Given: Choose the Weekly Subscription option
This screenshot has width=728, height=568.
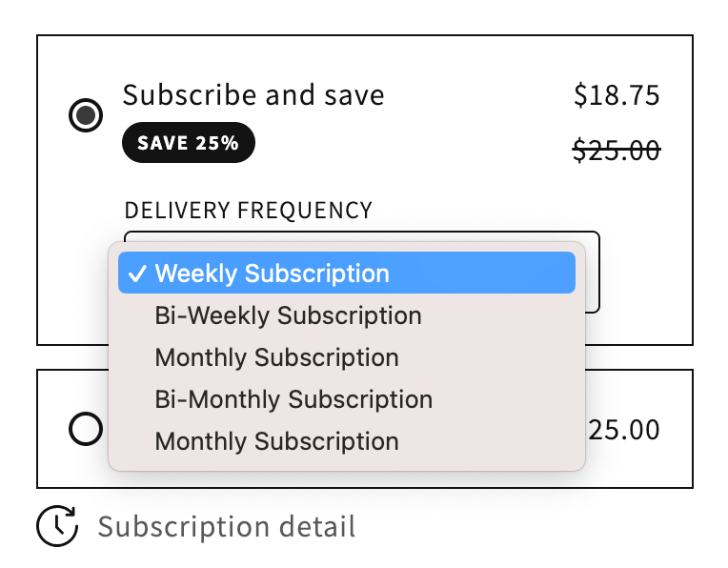Looking at the screenshot, I should point(272,274).
